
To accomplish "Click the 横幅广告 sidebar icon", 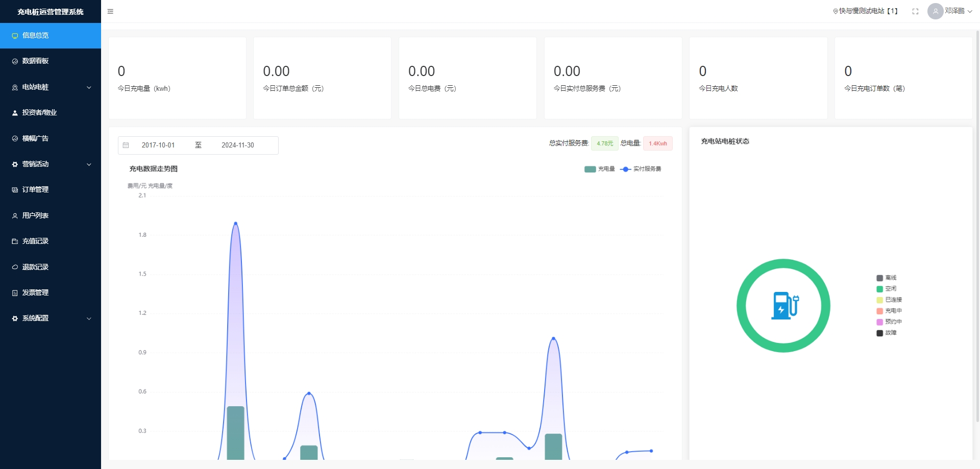I will pos(15,138).
